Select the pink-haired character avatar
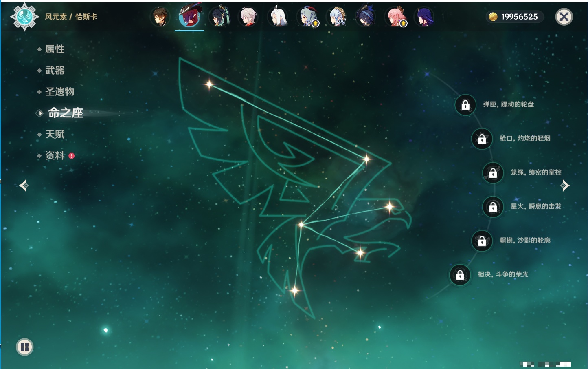Screen dimensions: 588x369 395,17
